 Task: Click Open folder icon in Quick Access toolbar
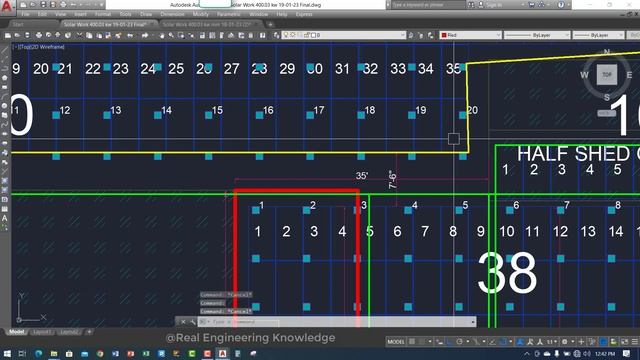coord(33,5)
